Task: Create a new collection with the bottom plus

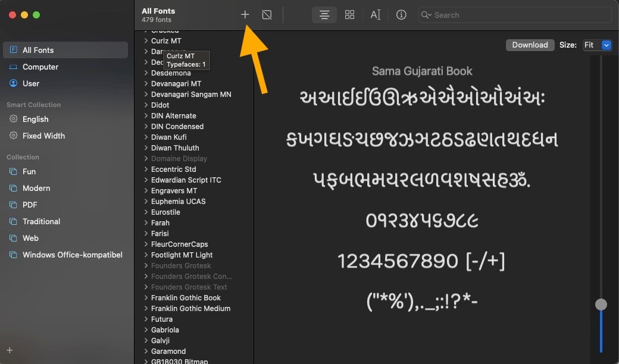Action: 10,350
